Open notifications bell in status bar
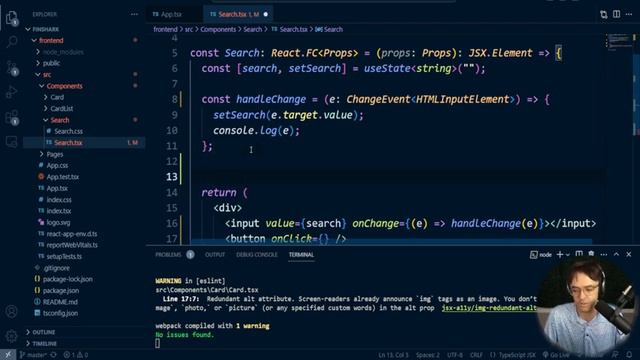Screen dimensions: 640x360 click(x=629, y=355)
